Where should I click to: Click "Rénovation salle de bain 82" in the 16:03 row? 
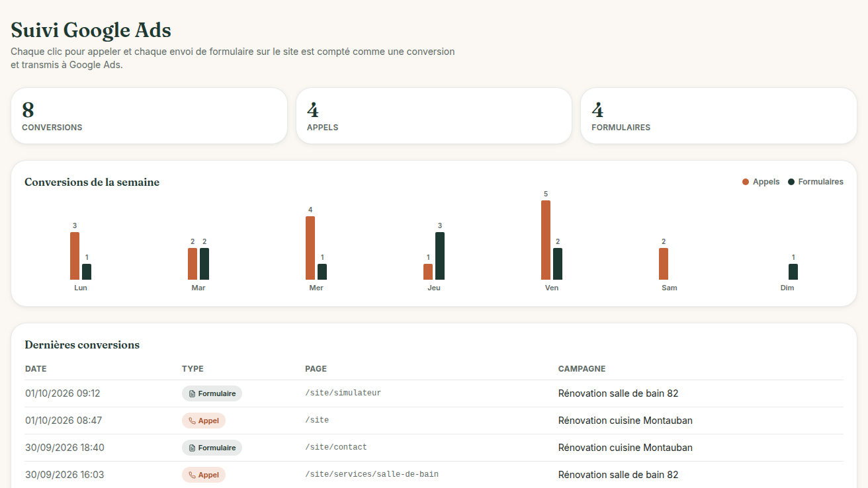(619, 475)
